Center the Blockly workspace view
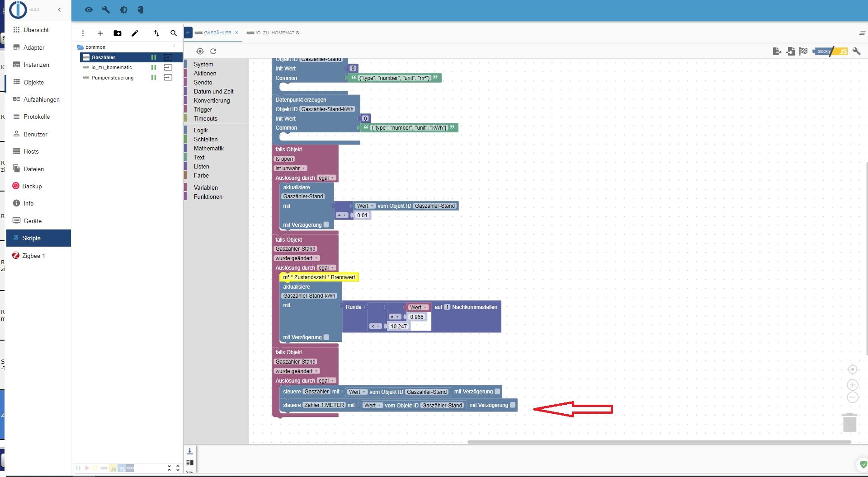The image size is (868, 477). coord(853,369)
